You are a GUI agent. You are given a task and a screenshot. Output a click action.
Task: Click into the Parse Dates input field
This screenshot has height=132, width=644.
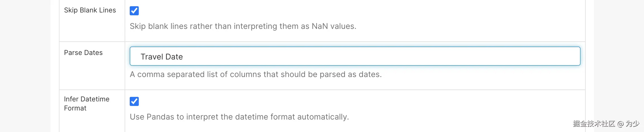pos(355,56)
